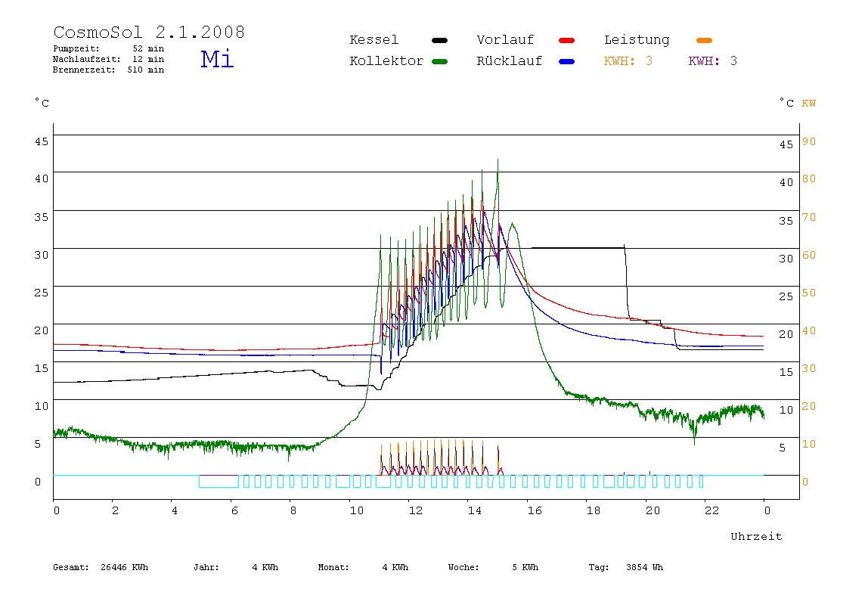Click the orange 'KWH: 3' text
The image size is (868, 614).
tap(628, 61)
